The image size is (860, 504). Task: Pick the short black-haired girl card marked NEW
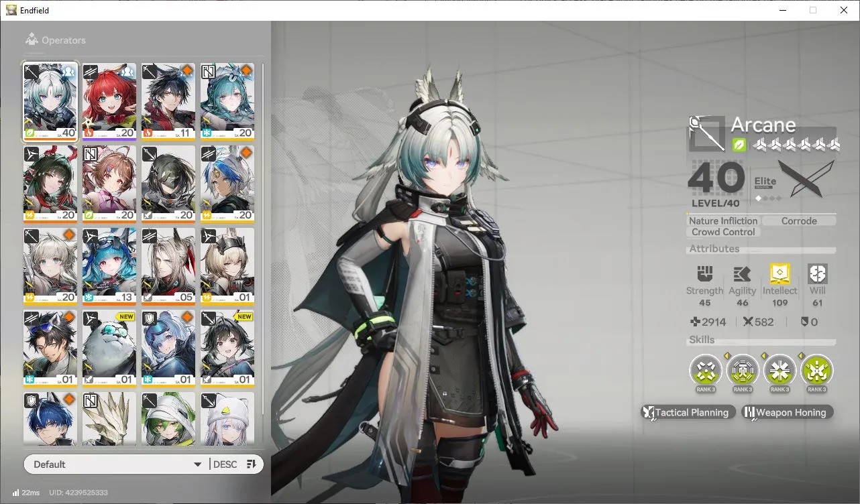tap(227, 349)
